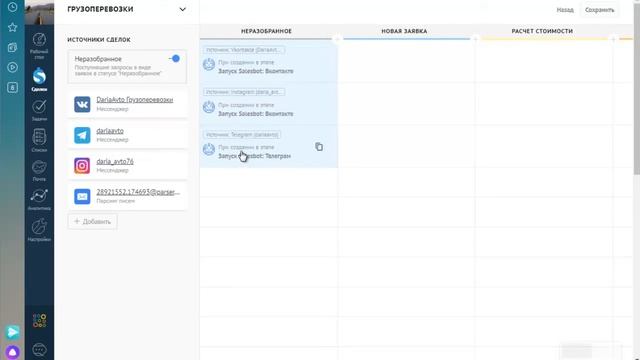The image size is (640, 360).
Task: Click the Сохранить button
Action: tap(599, 10)
